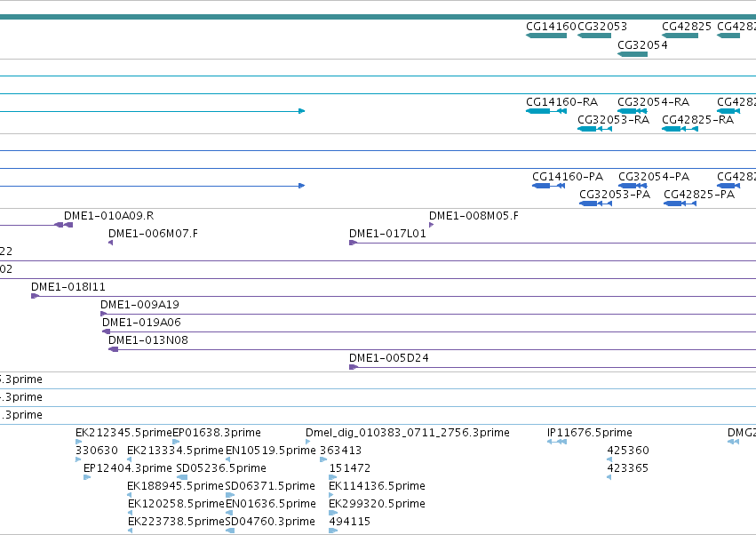The image size is (756, 535).
Task: Select the CG42825 gene glyph
Action: tap(680, 36)
